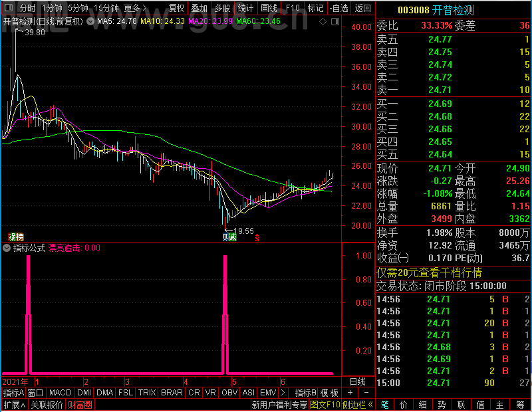Click the red S marker under the chart
This screenshot has width=532, height=412.
pos(257,238)
